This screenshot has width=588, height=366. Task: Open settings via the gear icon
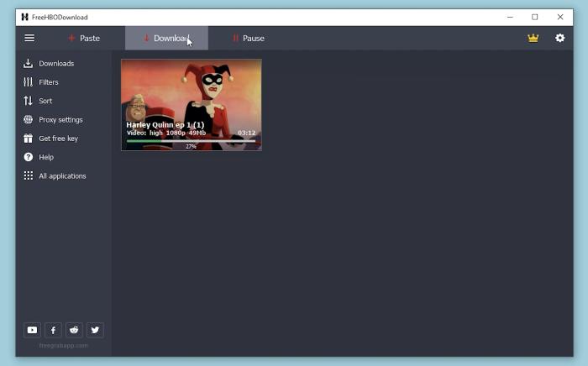[560, 38]
